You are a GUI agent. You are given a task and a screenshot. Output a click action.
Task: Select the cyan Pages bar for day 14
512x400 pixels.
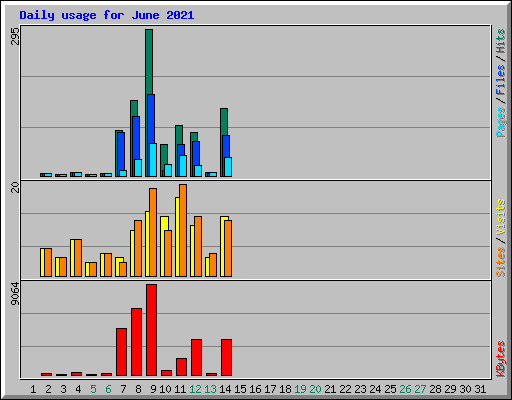[x=228, y=167]
